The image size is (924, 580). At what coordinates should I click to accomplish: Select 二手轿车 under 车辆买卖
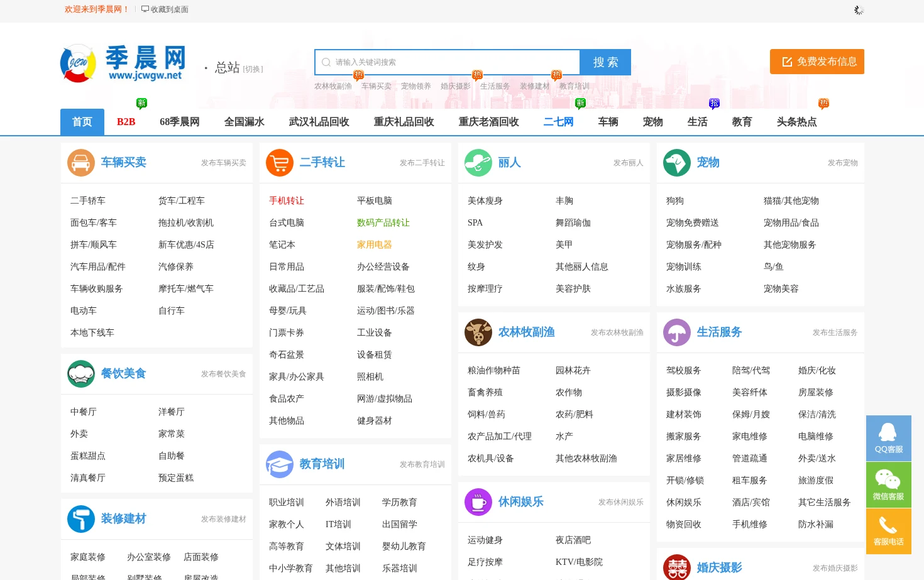[88, 200]
